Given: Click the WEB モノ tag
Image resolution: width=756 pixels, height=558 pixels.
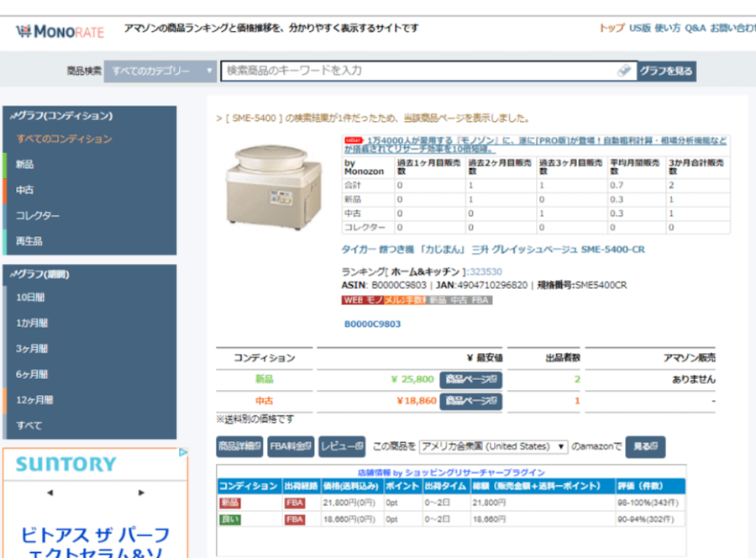Looking at the screenshot, I should [x=363, y=300].
